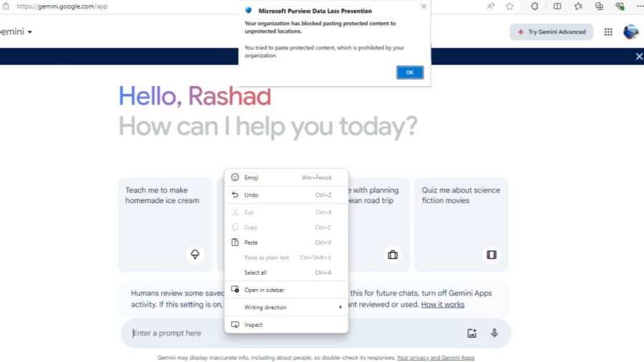Open the How it works link

(x=442, y=305)
